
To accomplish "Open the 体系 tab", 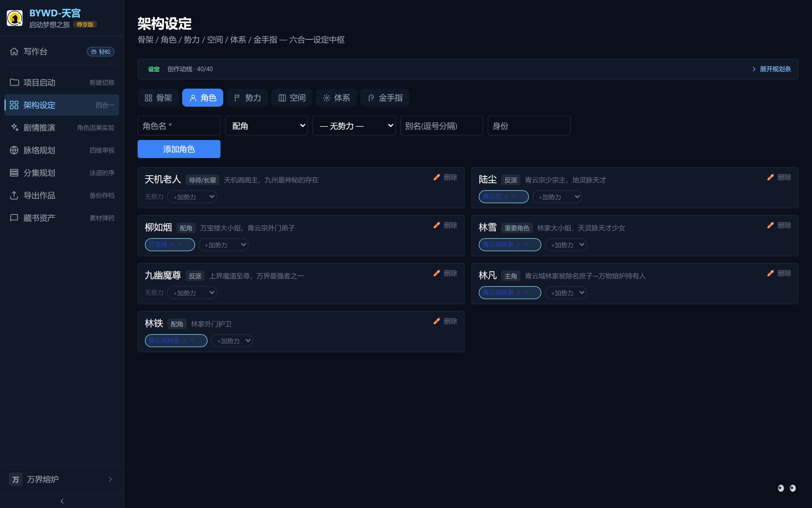I will tap(336, 98).
